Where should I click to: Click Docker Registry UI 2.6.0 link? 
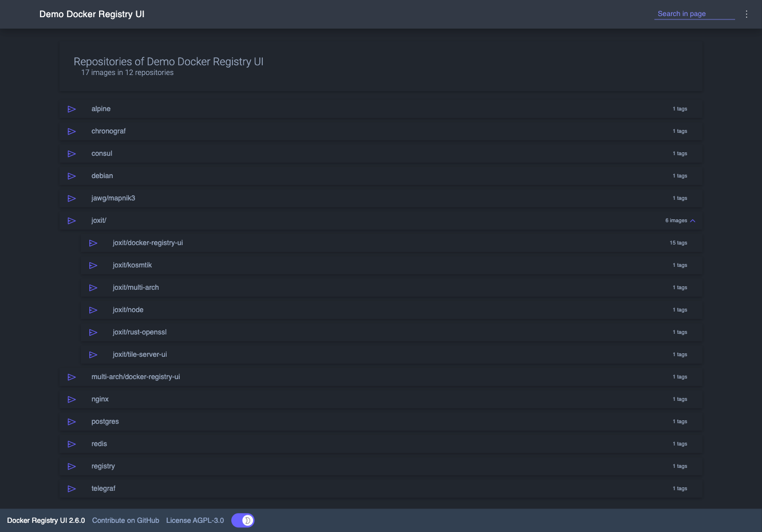click(46, 521)
